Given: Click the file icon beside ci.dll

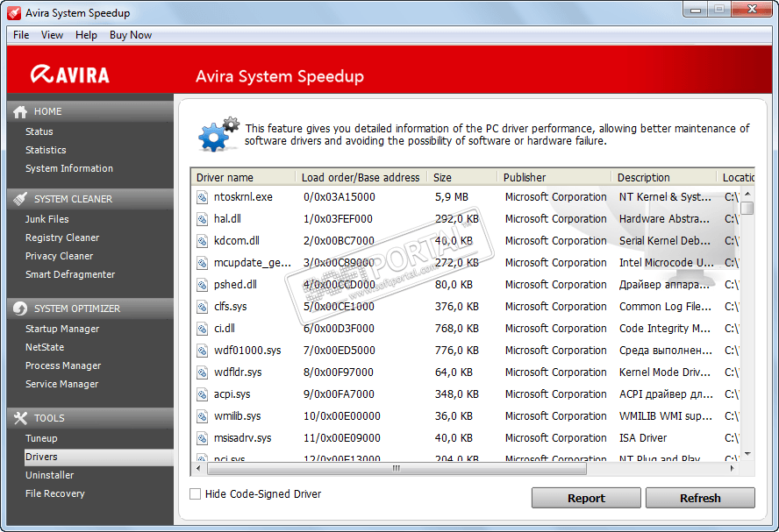Looking at the screenshot, I should point(202,329).
